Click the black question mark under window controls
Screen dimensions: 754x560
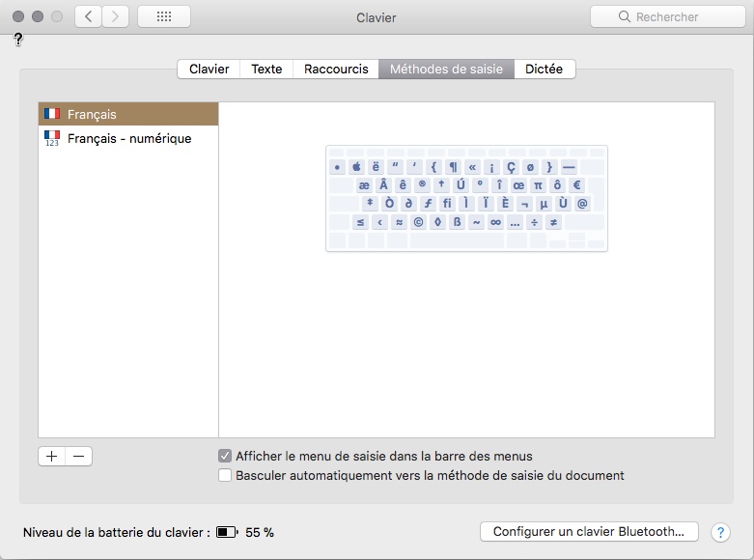(x=18, y=40)
